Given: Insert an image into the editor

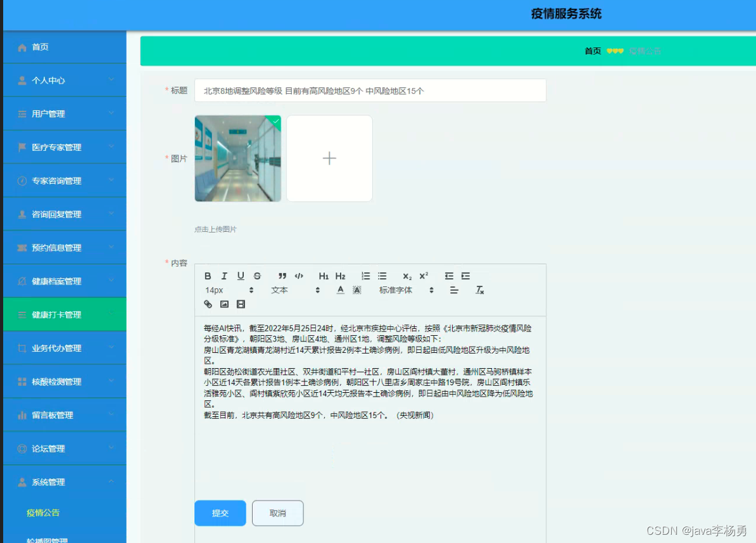Looking at the screenshot, I should (224, 304).
